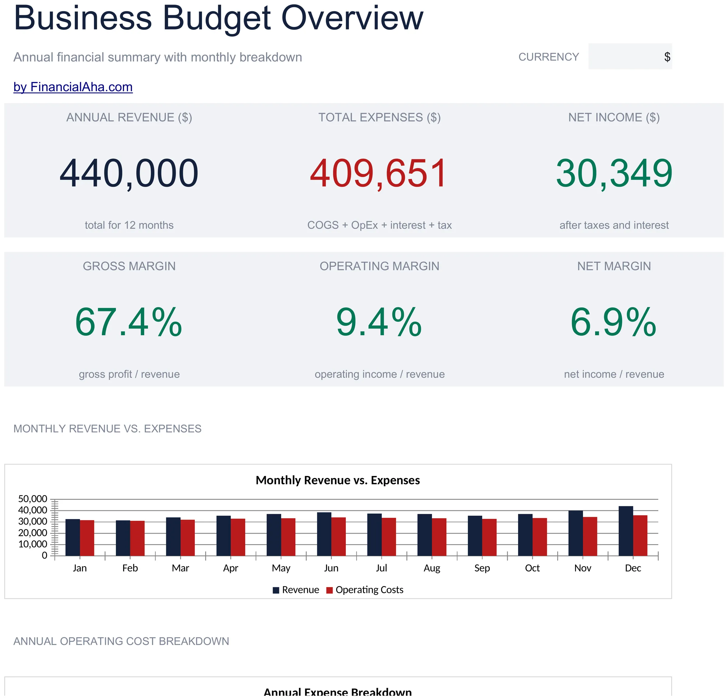Select the gross margin value 67.4%
The width and height of the screenshot is (728, 700).
(x=129, y=322)
